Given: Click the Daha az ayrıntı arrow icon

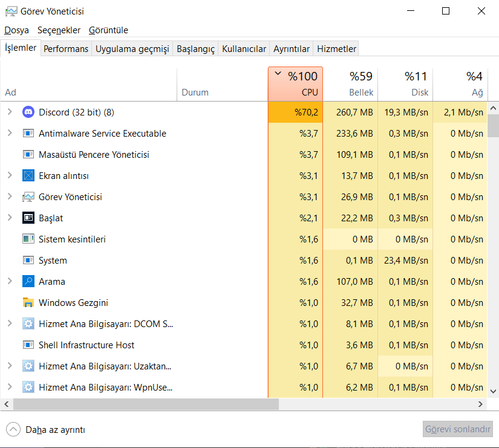Looking at the screenshot, I should (13, 429).
